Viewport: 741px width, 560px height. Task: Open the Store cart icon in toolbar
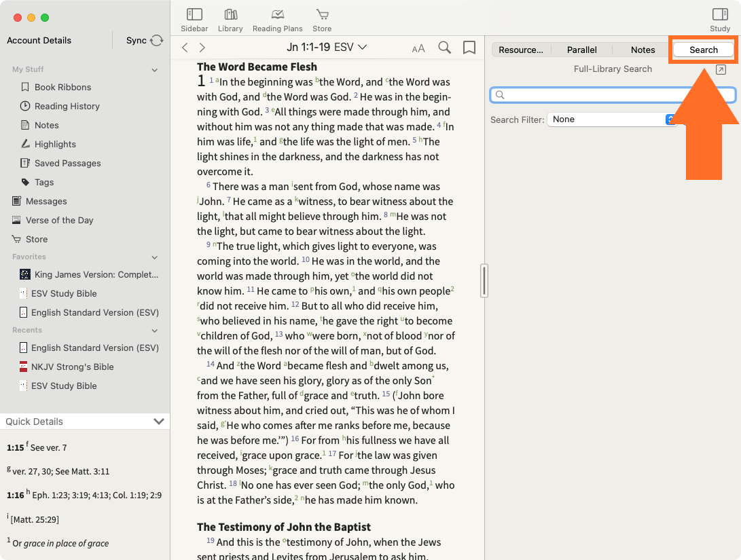(x=323, y=21)
